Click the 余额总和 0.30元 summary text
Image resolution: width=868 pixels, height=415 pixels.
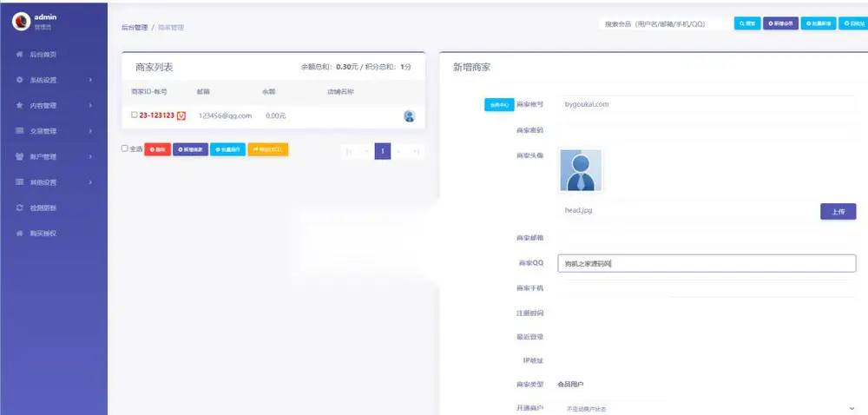pyautogui.click(x=329, y=67)
